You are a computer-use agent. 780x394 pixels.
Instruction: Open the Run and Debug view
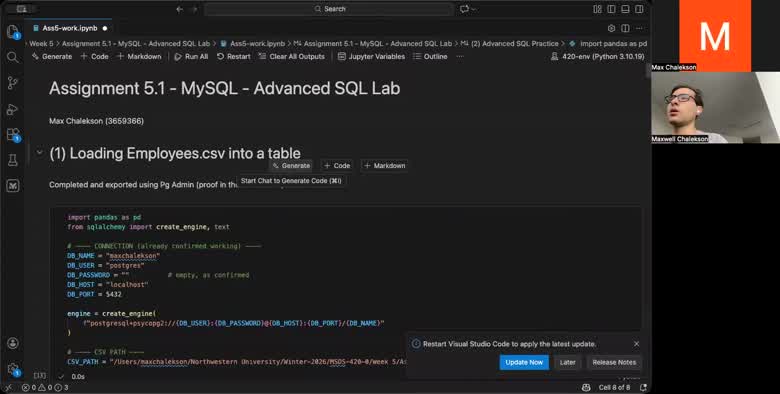(x=13, y=109)
